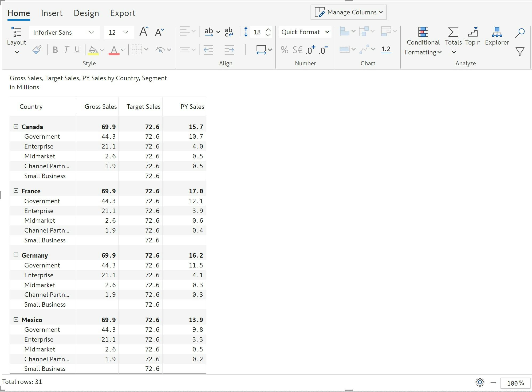Switch to the Design tab
Viewport: 532px width, 392px height.
[x=86, y=13]
